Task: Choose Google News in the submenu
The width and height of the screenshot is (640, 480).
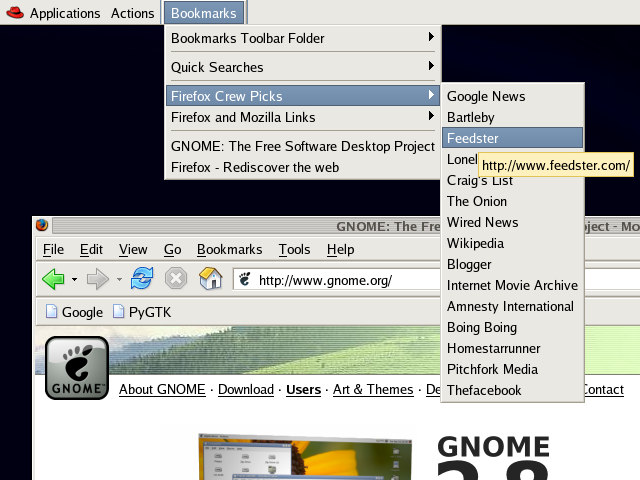Action: point(486,96)
